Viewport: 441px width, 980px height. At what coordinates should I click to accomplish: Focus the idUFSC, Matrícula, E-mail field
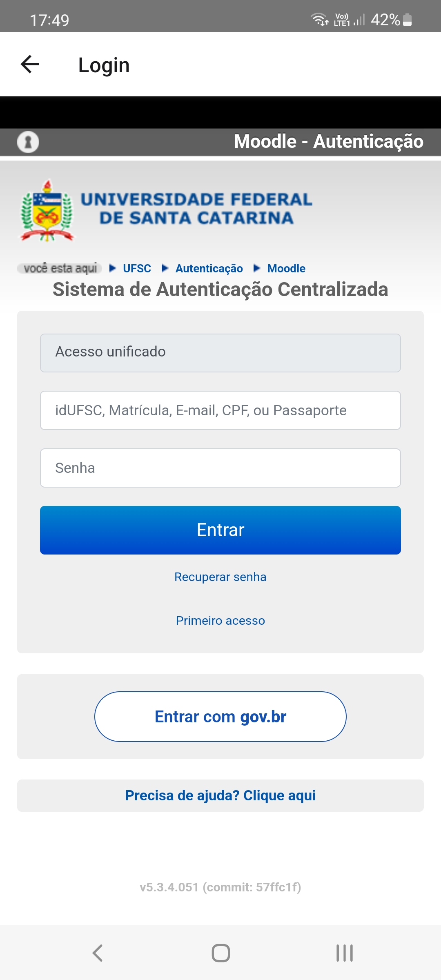click(220, 410)
